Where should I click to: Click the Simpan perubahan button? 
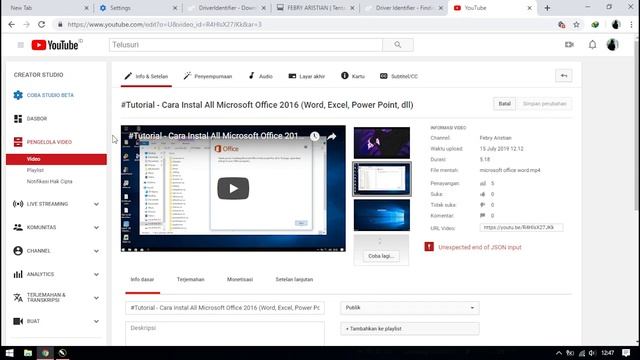[544, 104]
